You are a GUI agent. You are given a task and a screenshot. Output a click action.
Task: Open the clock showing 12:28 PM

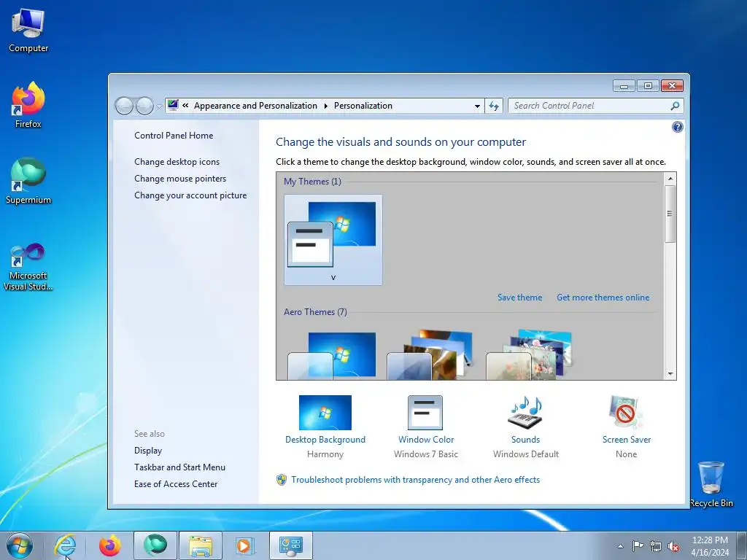710,546
